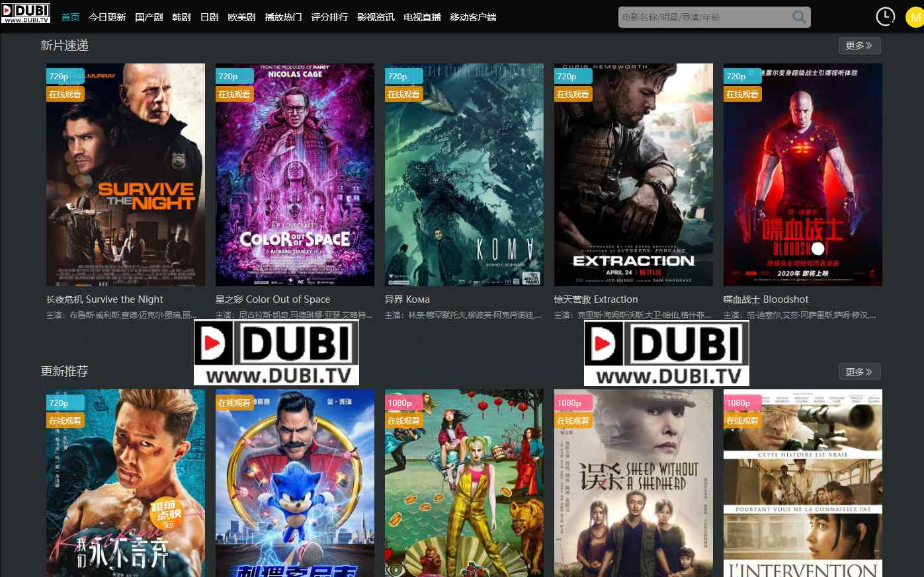Image resolution: width=924 pixels, height=577 pixels.
Task: Click cast line starting 范·迪塞尔
Action: click(800, 315)
